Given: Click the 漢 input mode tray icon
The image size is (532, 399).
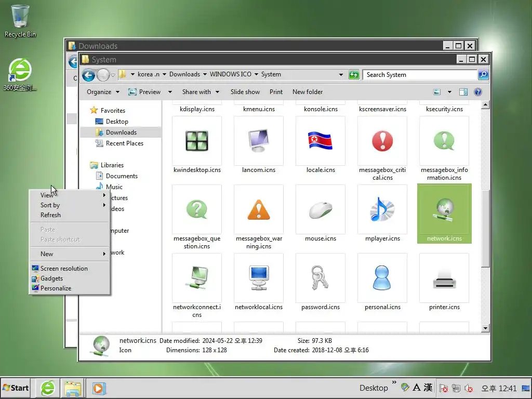Looking at the screenshot, I should pyautogui.click(x=428, y=388).
